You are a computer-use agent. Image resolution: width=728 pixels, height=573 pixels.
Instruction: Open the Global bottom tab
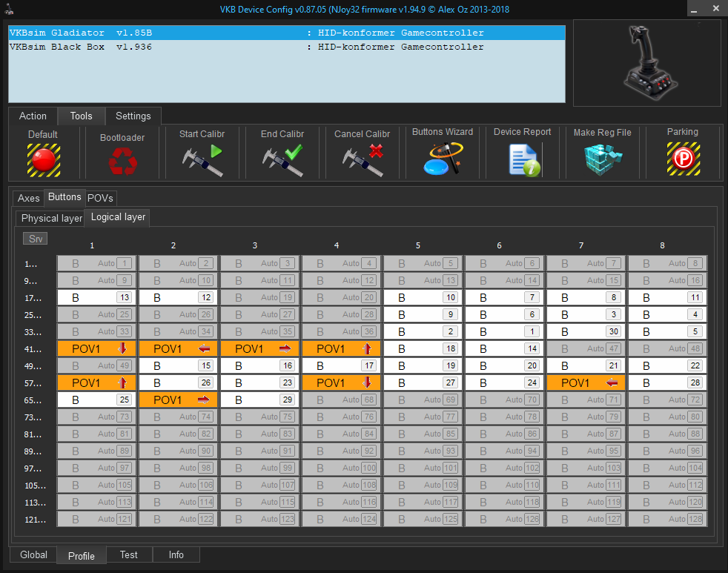point(33,554)
